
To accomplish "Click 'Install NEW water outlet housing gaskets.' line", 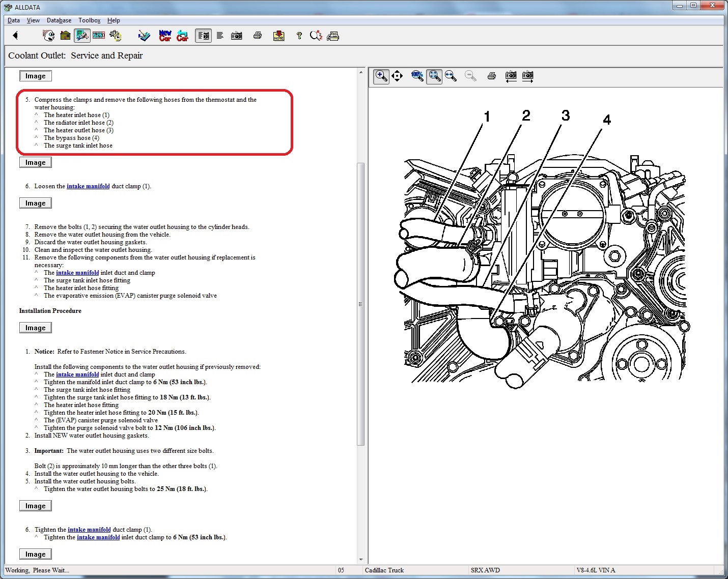I will click(x=92, y=436).
